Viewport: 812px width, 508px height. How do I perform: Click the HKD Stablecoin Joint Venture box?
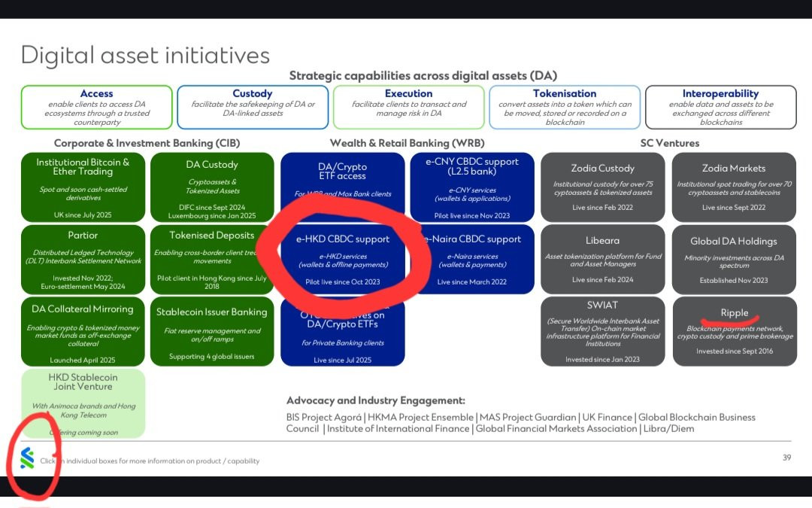[x=83, y=403]
